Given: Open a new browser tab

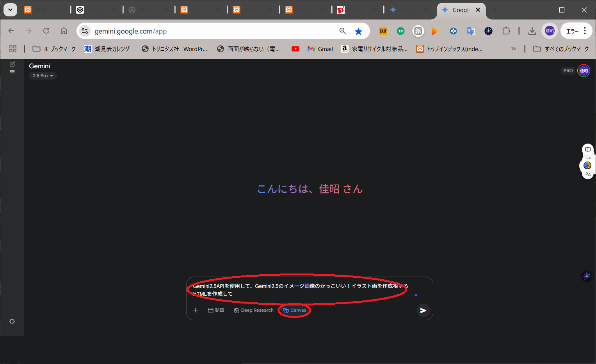Looking at the screenshot, I should pyautogui.click(x=495, y=10).
